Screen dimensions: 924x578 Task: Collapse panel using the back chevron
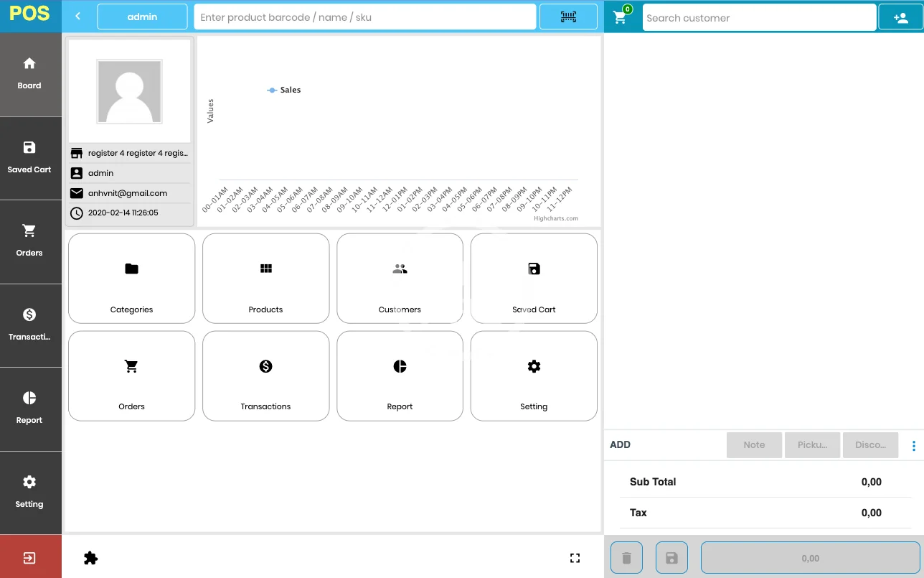click(78, 17)
